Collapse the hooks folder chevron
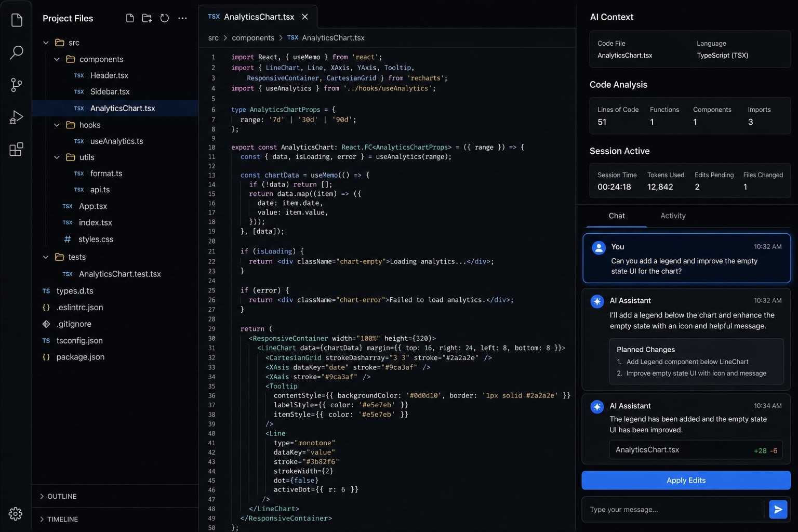 [x=57, y=125]
